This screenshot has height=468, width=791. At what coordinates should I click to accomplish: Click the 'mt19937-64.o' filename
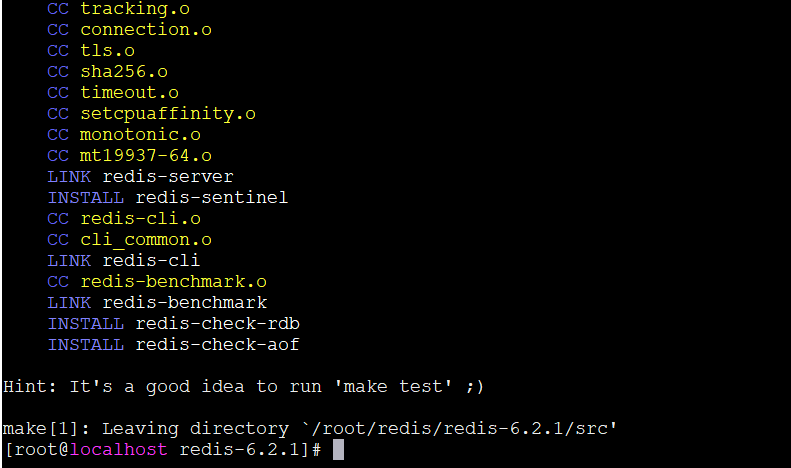pos(146,155)
